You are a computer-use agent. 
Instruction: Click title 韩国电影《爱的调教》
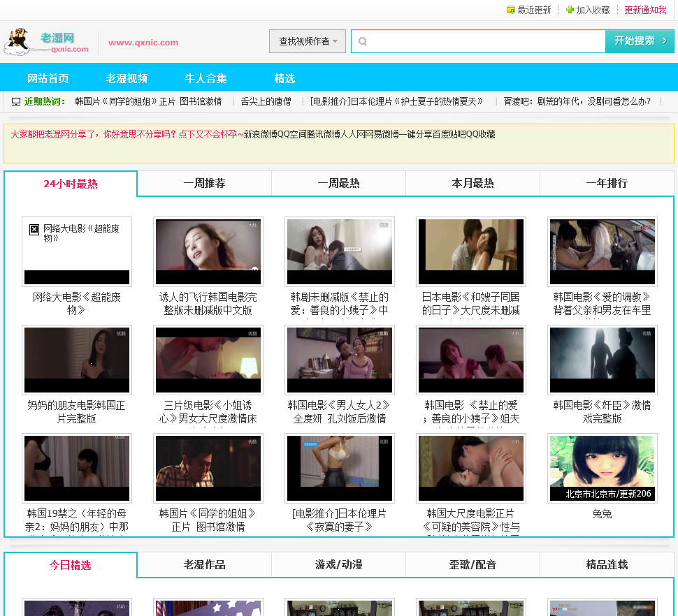[603, 304]
